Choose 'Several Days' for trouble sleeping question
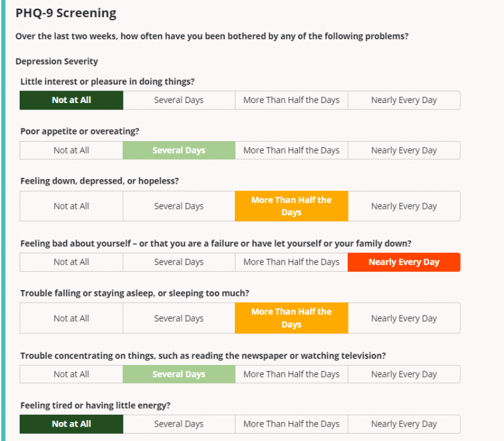Viewport: 504px width, 441px height. pyautogui.click(x=179, y=318)
